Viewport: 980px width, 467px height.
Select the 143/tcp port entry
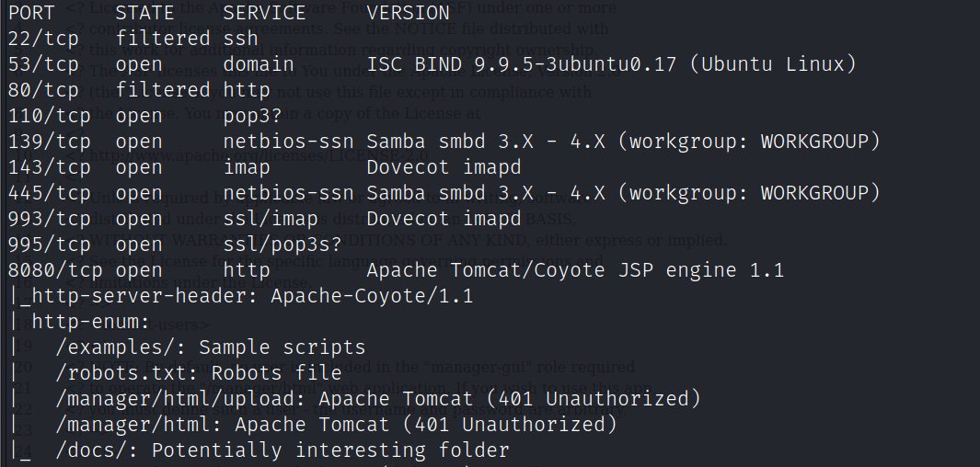tap(48, 167)
